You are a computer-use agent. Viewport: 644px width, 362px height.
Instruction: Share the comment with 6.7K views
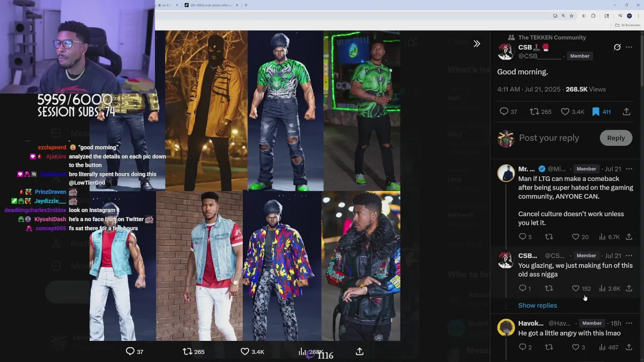(629, 237)
